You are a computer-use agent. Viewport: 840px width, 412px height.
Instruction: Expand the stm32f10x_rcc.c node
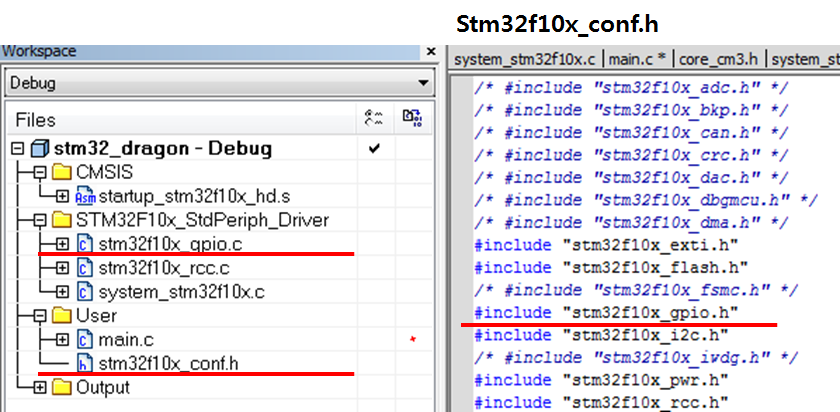(63, 267)
